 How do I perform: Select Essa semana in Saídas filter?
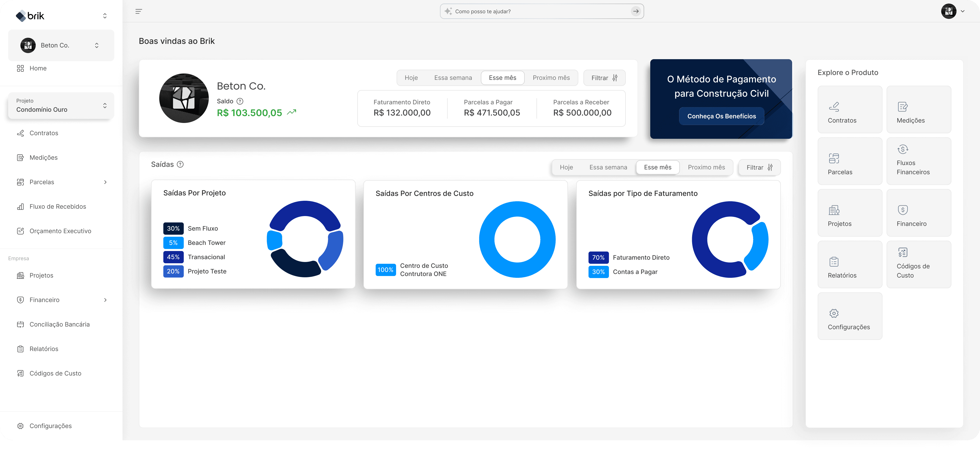click(x=608, y=167)
